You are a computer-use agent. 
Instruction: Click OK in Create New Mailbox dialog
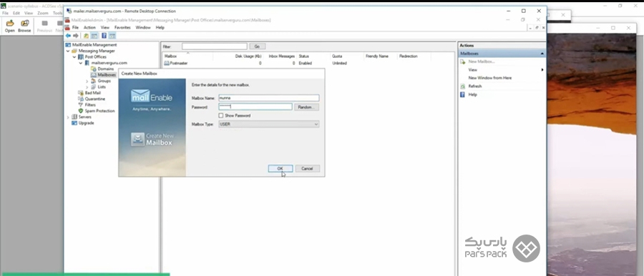point(280,169)
